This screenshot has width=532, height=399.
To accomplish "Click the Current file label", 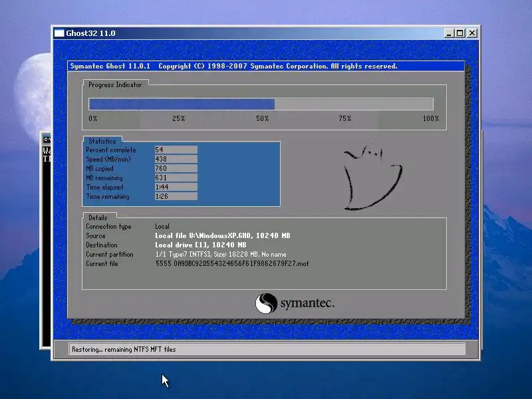I will 102,263.
